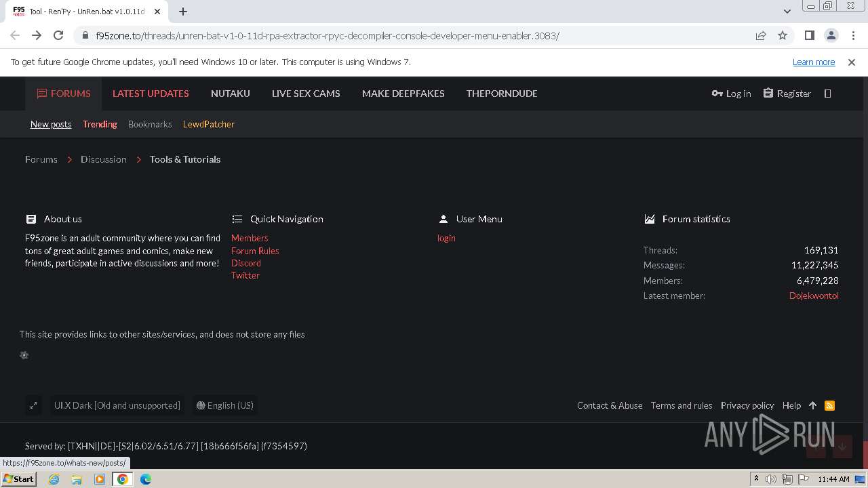
Task: Open the Bookmarks sub-navigation link
Action: [150, 124]
